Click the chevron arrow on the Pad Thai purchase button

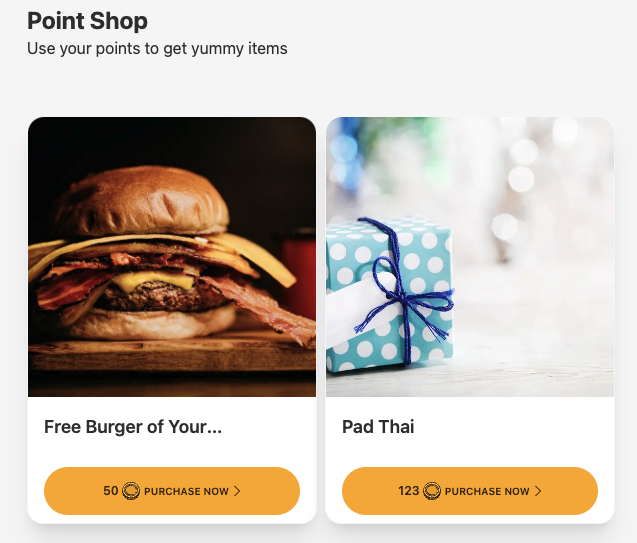click(x=538, y=491)
